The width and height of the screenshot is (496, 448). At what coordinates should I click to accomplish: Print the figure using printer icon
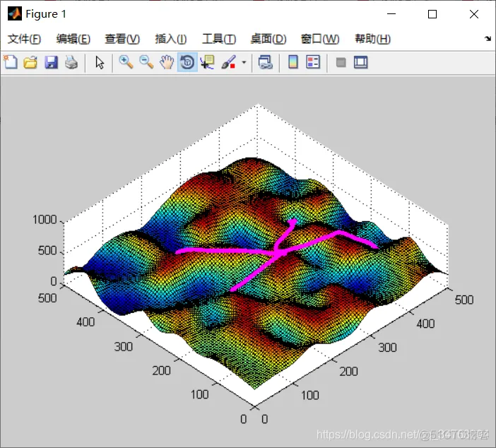(71, 62)
